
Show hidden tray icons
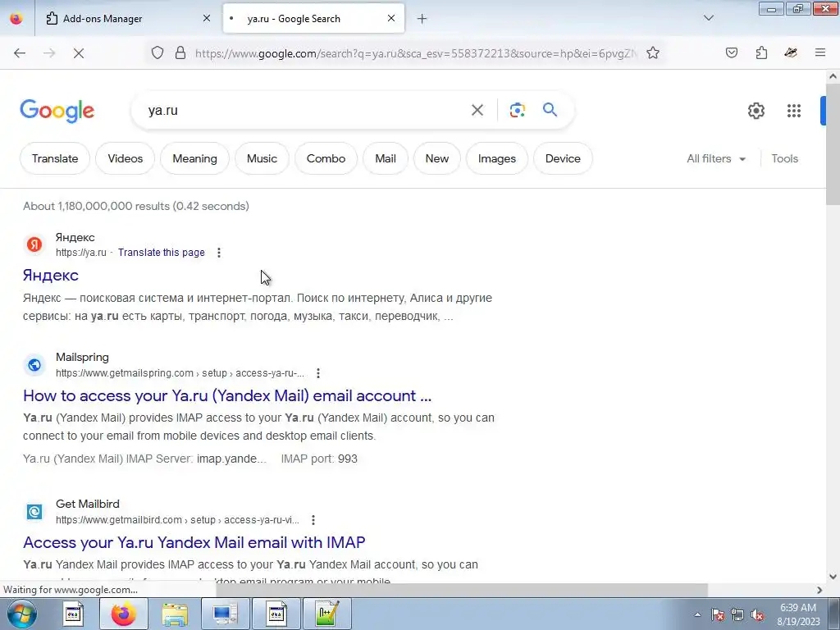pos(697,614)
